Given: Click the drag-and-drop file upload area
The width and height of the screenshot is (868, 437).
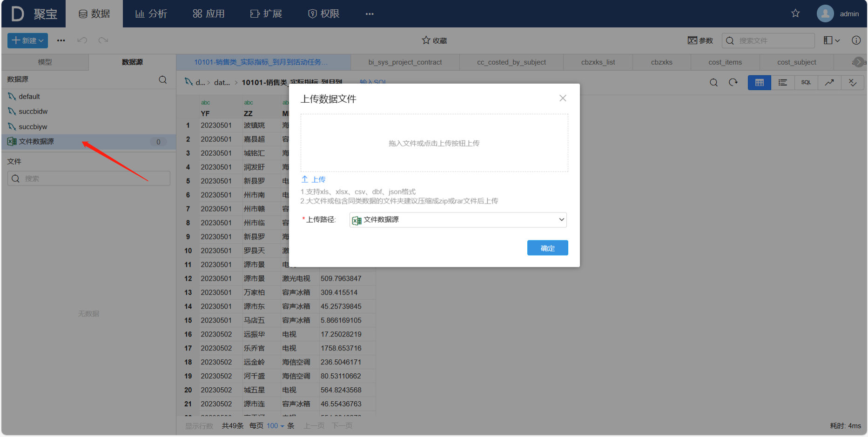Looking at the screenshot, I should [x=434, y=143].
